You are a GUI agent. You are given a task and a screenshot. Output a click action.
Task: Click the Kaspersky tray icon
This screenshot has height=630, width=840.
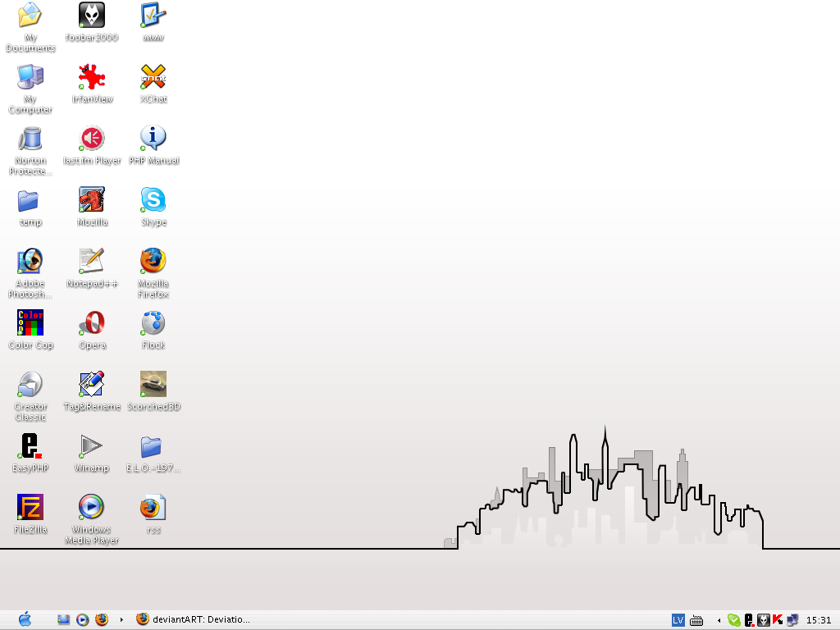point(778,620)
